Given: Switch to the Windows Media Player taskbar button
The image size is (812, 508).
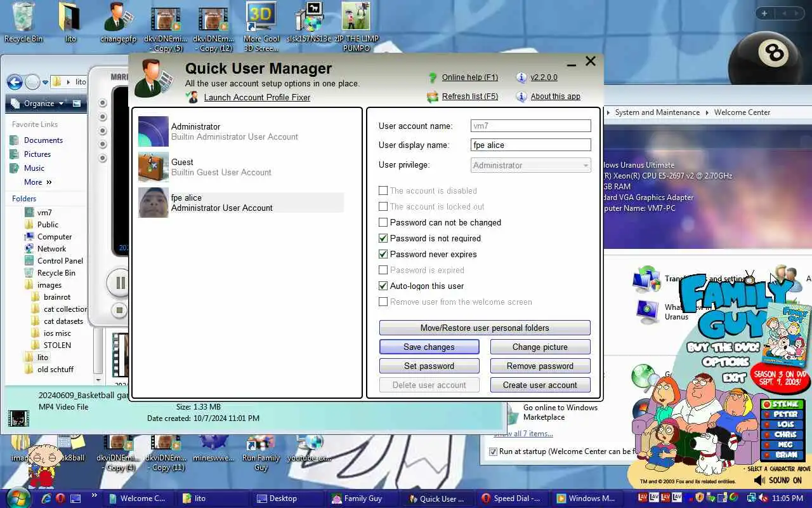Looking at the screenshot, I should [x=586, y=498].
